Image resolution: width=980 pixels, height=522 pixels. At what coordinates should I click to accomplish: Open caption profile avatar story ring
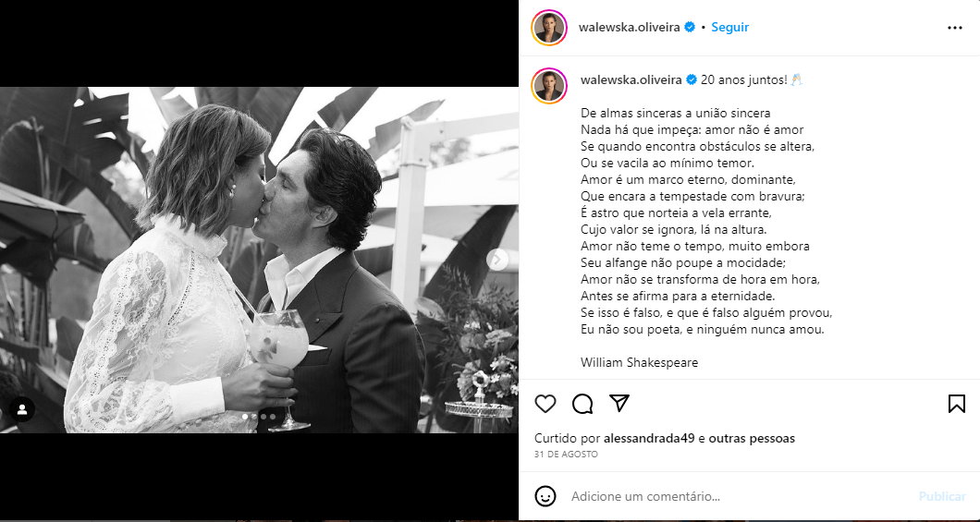[x=549, y=86]
